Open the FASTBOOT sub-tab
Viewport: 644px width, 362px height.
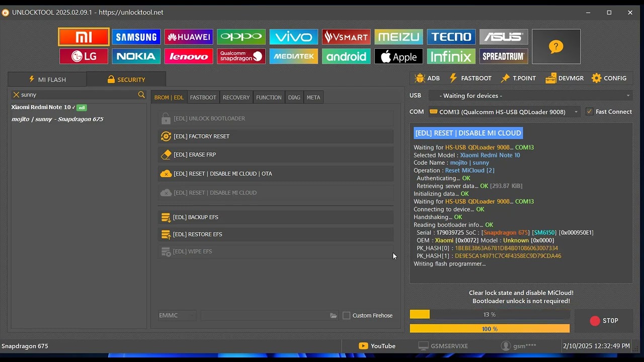tap(203, 98)
